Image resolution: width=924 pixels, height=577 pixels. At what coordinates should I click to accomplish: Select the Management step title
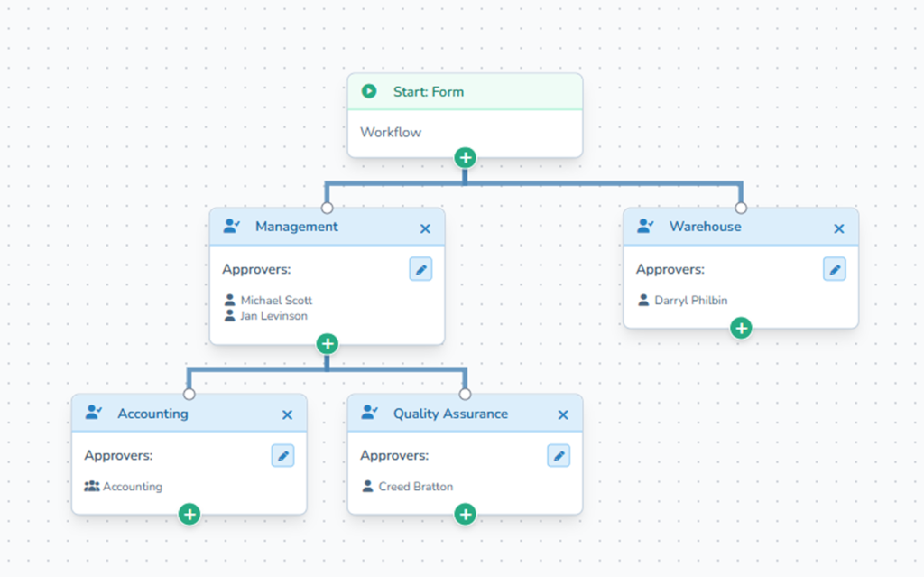(x=296, y=227)
